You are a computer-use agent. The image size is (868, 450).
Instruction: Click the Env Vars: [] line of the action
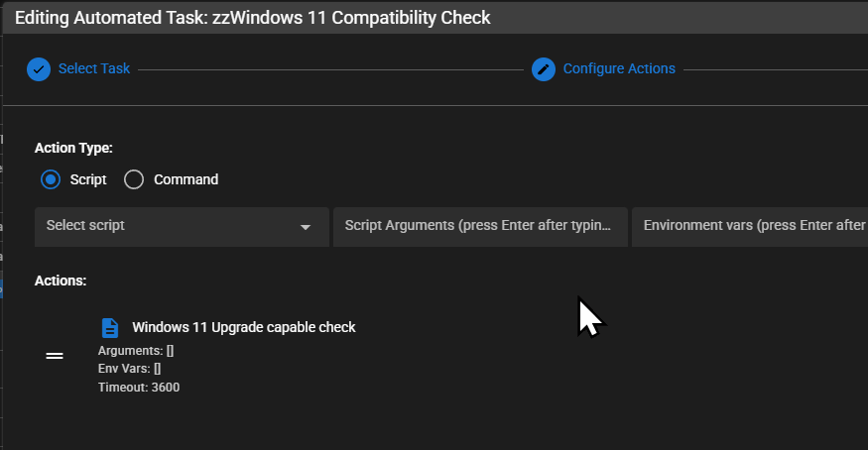[130, 368]
